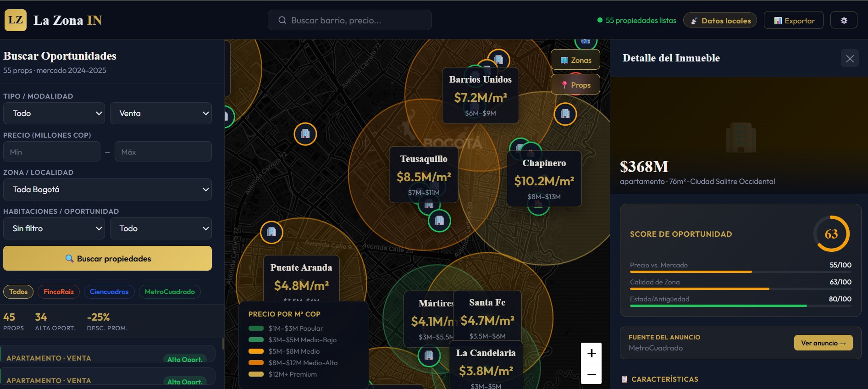Click the $3M–$5M Medio-Bajo legend swatch
The width and height of the screenshot is (868, 389).
(256, 340)
